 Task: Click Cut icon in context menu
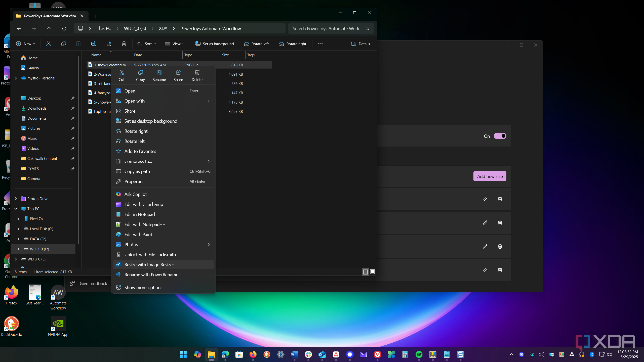coord(122,75)
